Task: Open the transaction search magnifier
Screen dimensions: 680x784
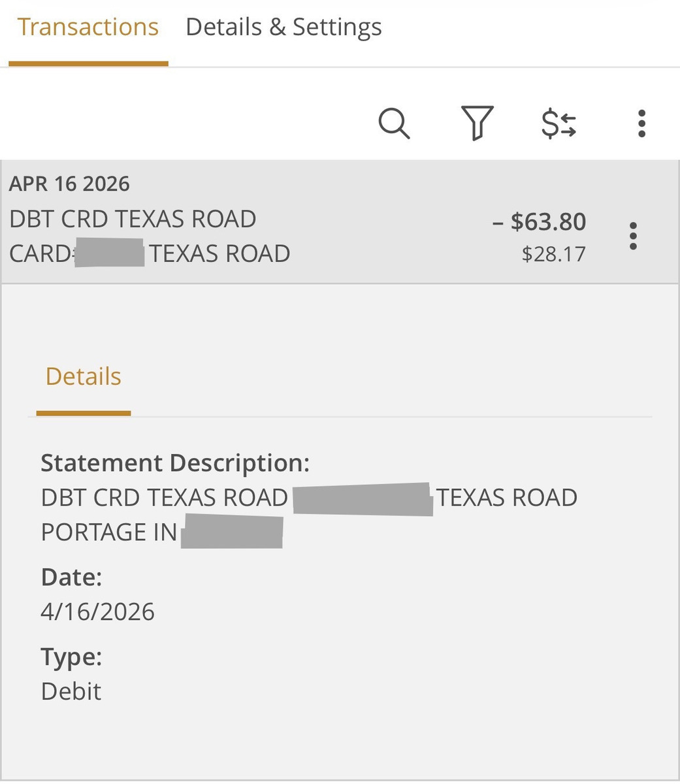Action: point(394,123)
